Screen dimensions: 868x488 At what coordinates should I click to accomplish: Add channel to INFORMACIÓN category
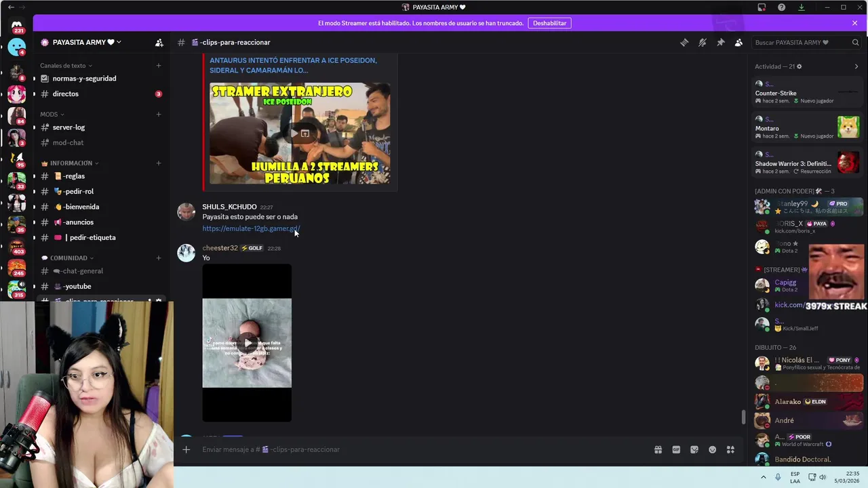click(x=159, y=163)
